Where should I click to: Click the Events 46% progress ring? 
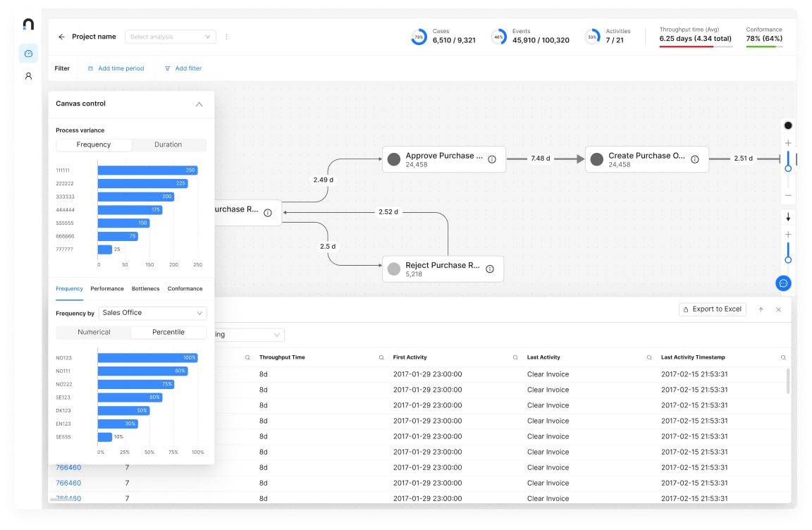pyautogui.click(x=498, y=37)
